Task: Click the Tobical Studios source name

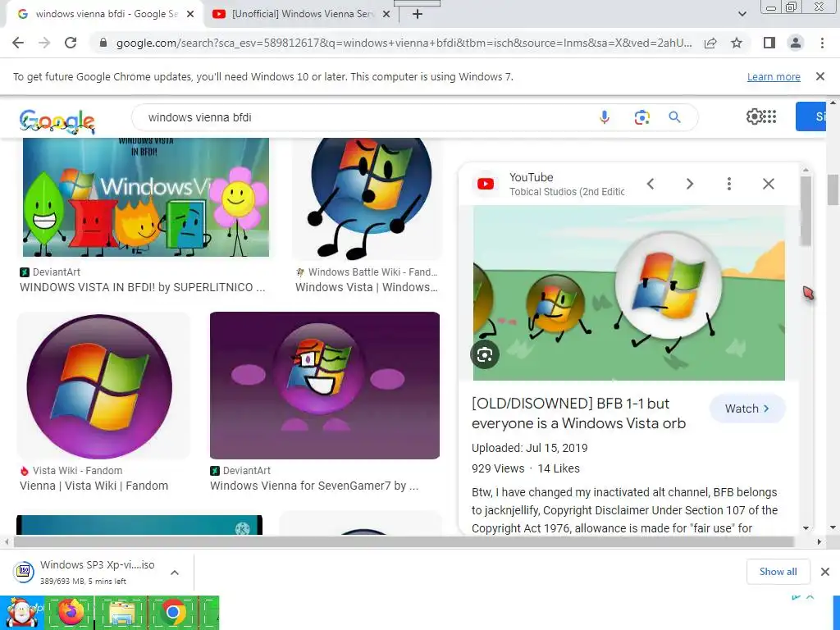Action: [x=567, y=192]
